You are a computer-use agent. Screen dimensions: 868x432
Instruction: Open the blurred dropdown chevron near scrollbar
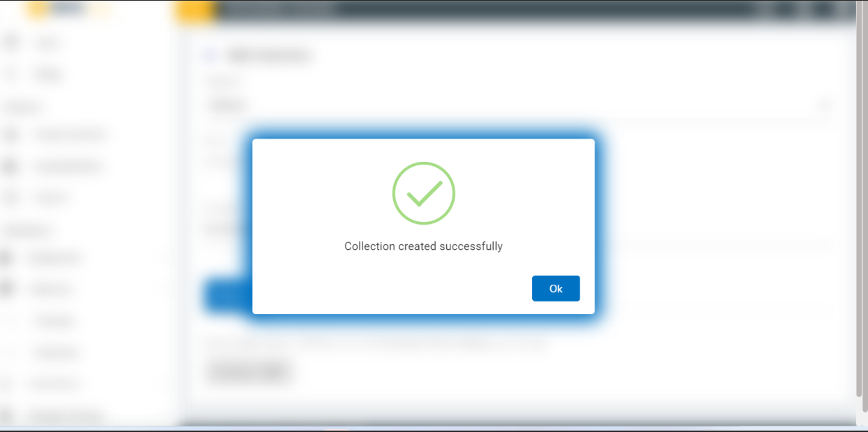825,105
